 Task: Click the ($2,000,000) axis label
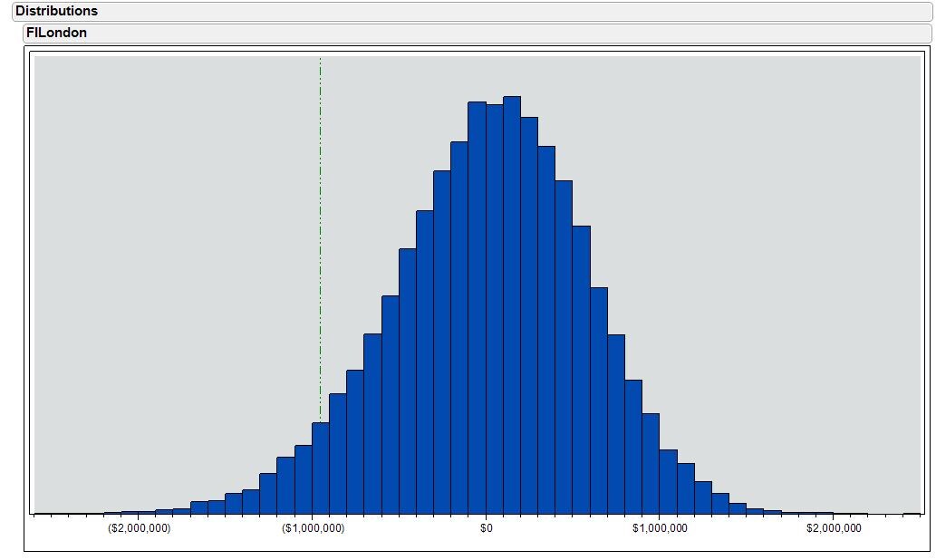pyautogui.click(x=137, y=529)
